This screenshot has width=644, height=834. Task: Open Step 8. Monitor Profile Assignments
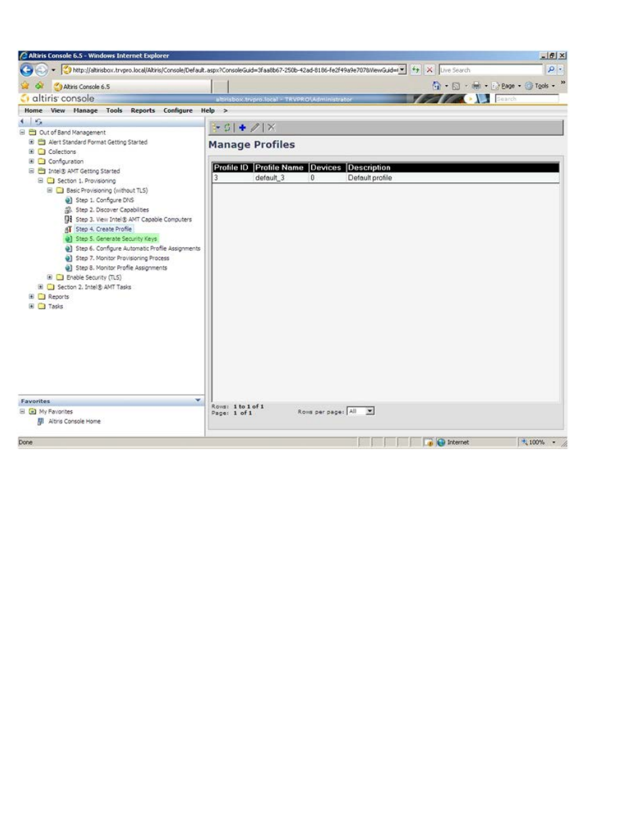(x=122, y=268)
